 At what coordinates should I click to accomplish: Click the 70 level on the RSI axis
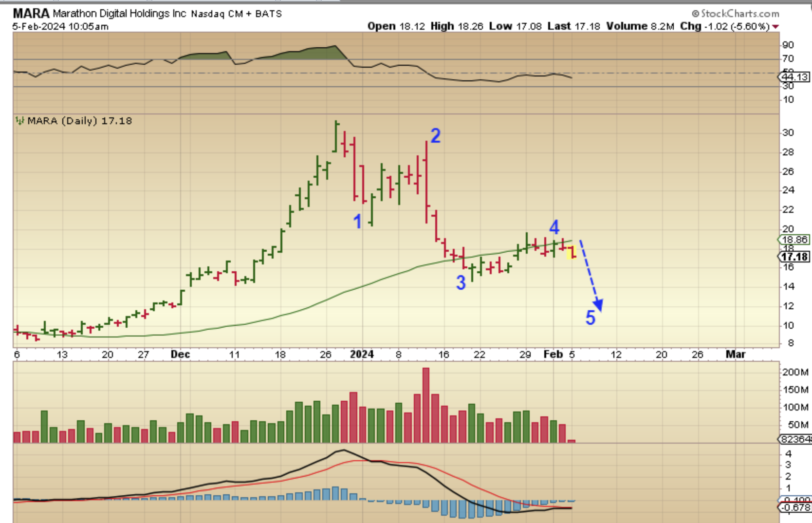[x=788, y=58]
